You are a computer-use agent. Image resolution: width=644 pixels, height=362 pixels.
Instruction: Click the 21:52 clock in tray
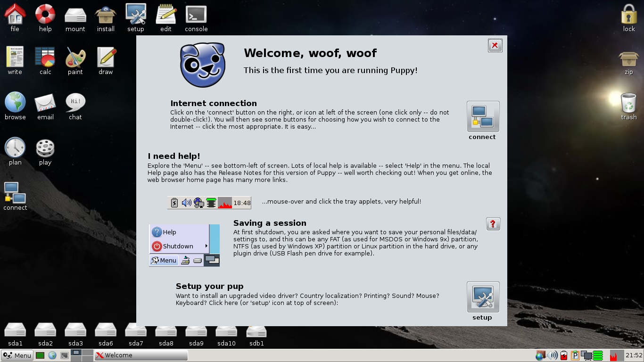click(x=634, y=355)
